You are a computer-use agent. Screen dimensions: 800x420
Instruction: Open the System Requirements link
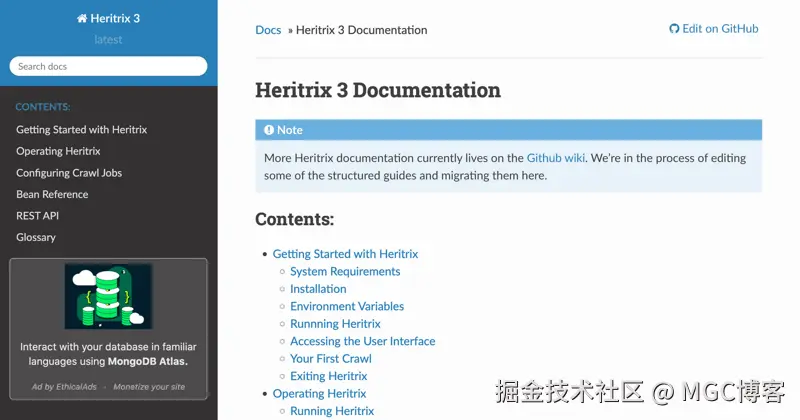(345, 271)
